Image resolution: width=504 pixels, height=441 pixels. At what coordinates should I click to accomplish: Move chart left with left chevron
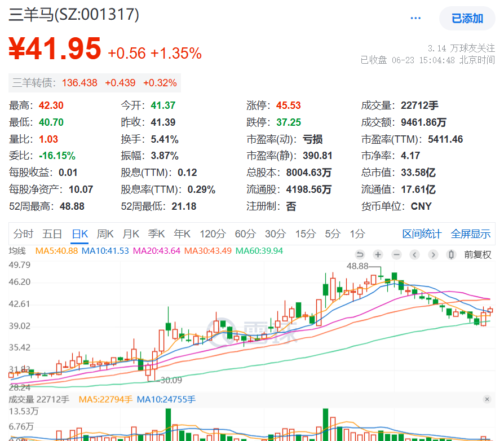pos(414,255)
